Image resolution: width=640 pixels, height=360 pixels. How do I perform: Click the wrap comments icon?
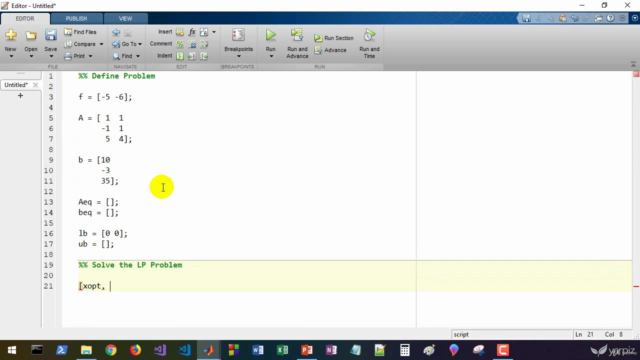[204, 44]
